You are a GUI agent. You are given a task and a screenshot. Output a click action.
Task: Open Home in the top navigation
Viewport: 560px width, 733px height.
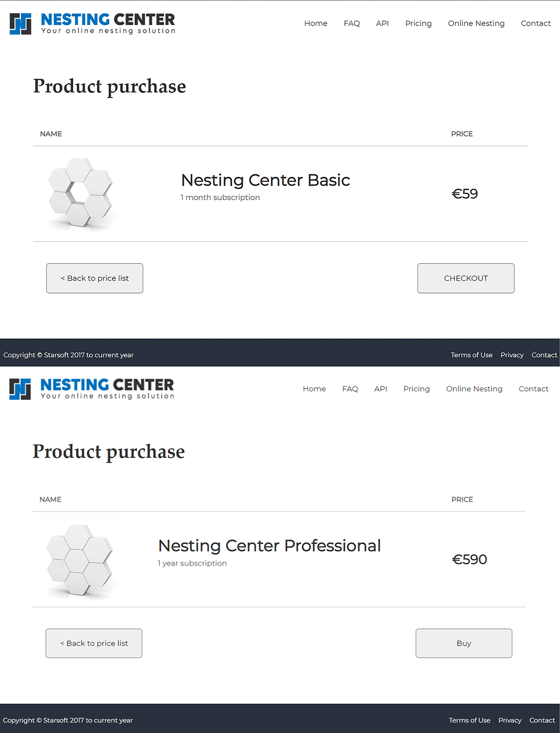[x=315, y=23]
